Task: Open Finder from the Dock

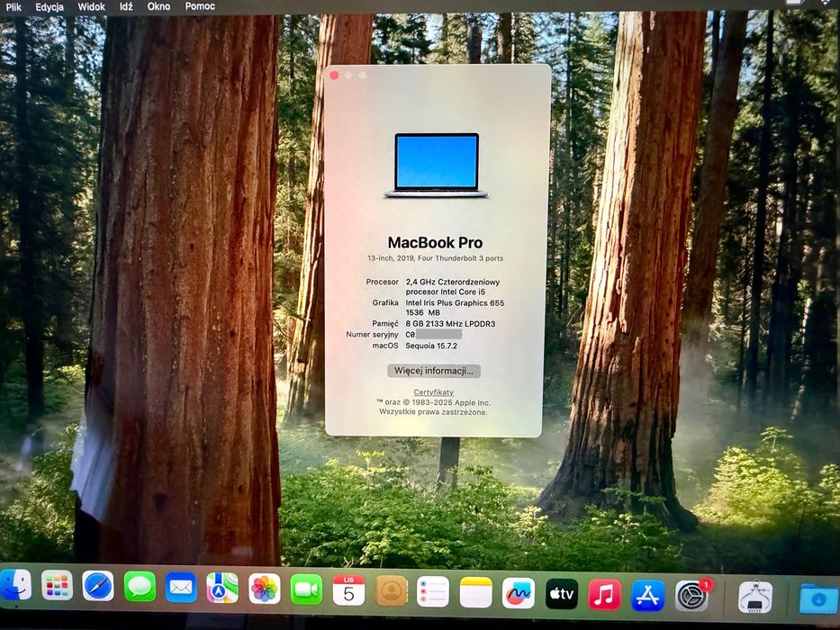Action: point(15,584)
